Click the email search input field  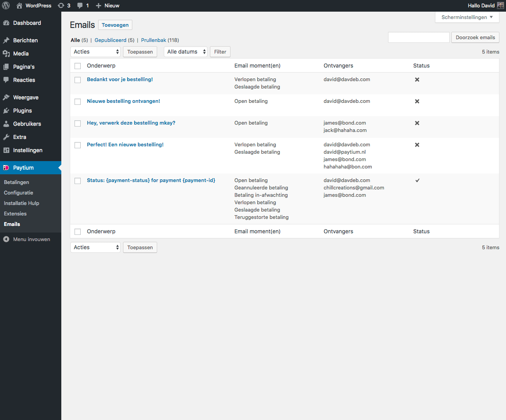(419, 37)
